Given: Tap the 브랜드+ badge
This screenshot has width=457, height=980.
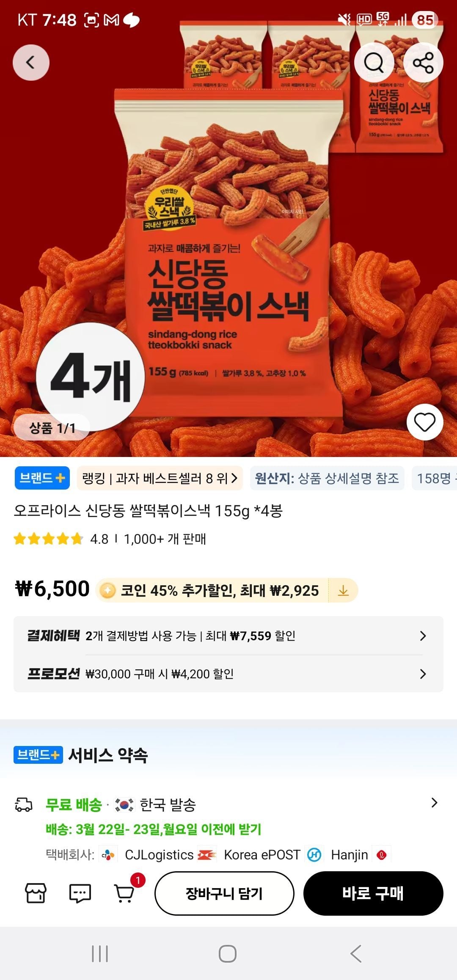Looking at the screenshot, I should [x=42, y=478].
